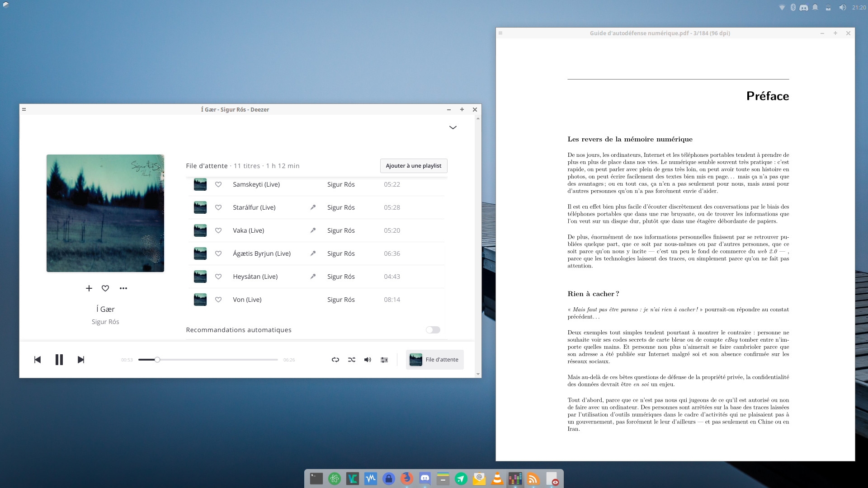Screen dimensions: 868x488
Task: Click the Discord icon in system tray
Action: [x=804, y=7]
